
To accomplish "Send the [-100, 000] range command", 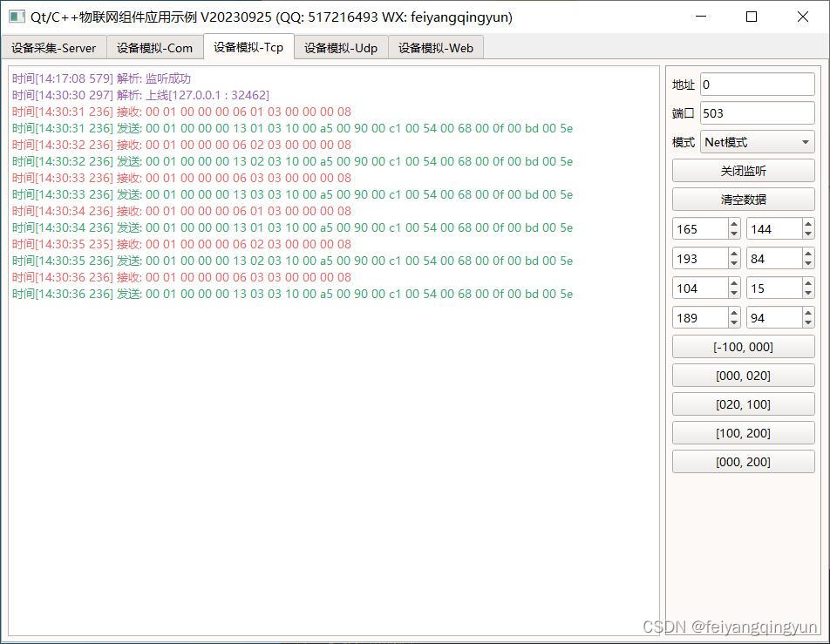I will pyautogui.click(x=743, y=346).
